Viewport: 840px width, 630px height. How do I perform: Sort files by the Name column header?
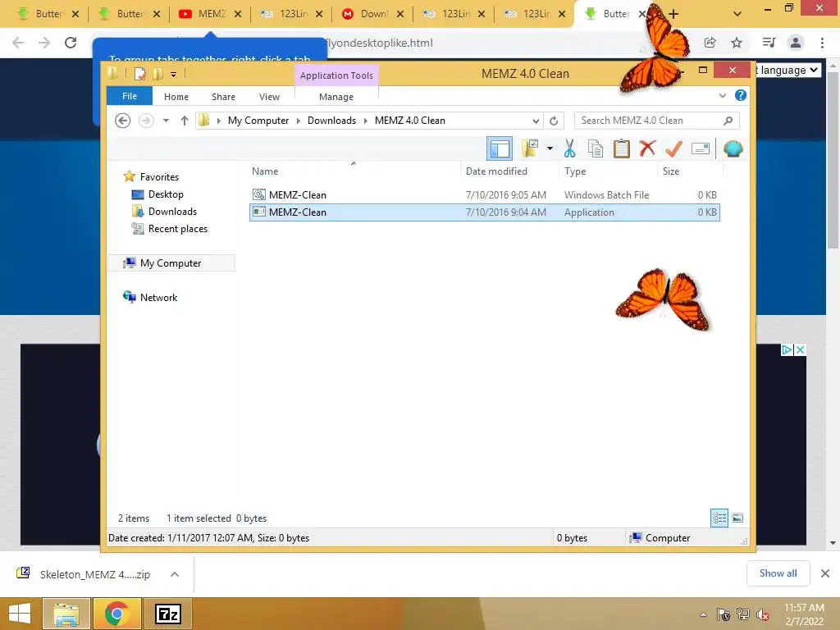coord(354,171)
